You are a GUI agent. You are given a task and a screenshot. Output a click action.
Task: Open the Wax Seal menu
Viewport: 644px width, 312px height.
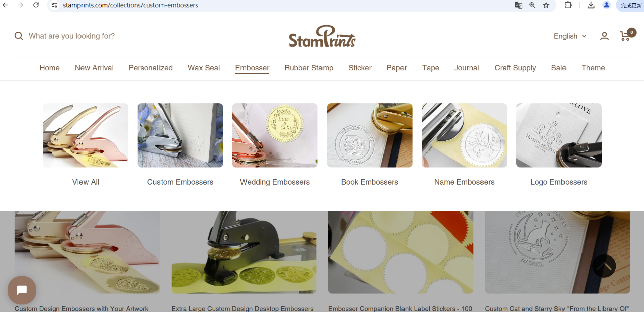(204, 68)
